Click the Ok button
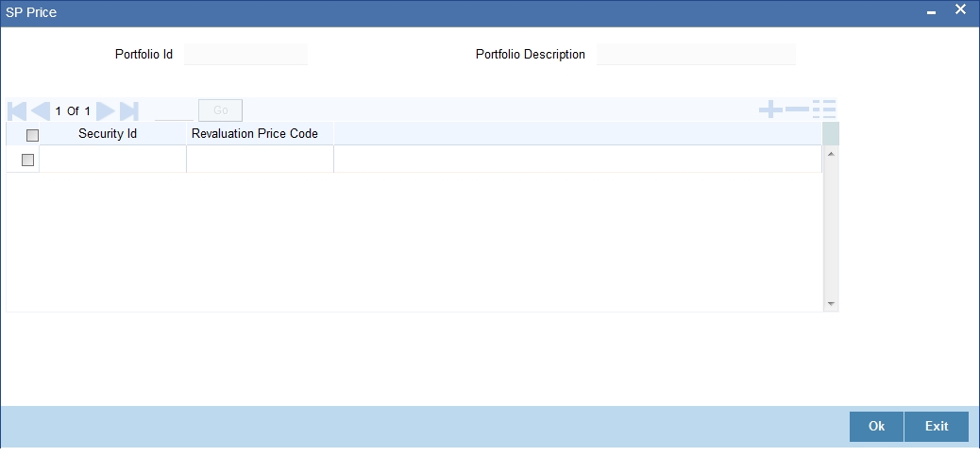Viewport: 980px width, 456px height. (x=876, y=427)
